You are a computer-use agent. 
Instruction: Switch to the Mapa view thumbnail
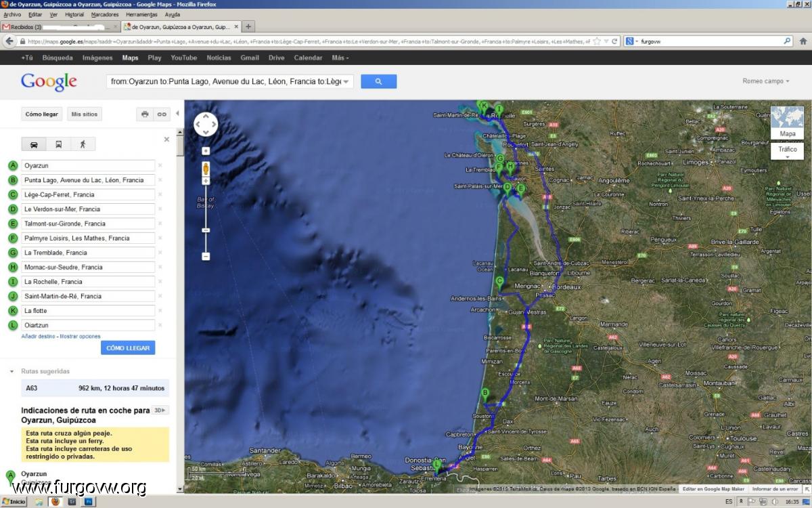click(787, 123)
